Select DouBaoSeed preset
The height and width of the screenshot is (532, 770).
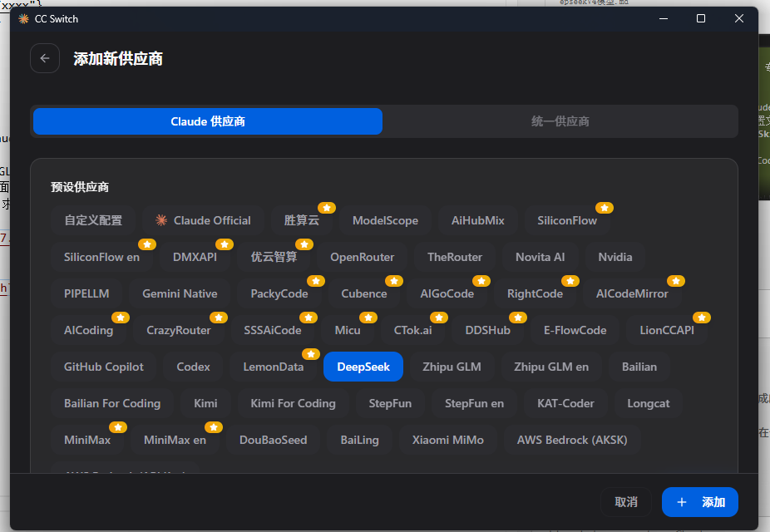(x=273, y=440)
